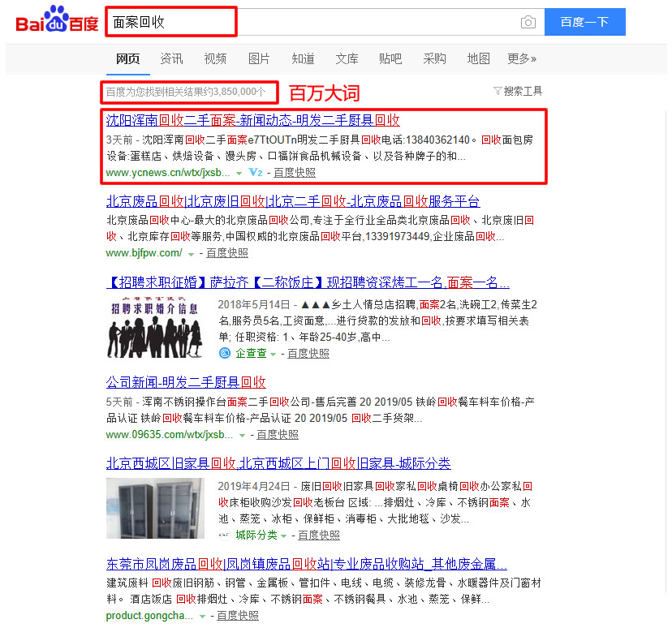Switch to the 文库 tab

click(347, 58)
